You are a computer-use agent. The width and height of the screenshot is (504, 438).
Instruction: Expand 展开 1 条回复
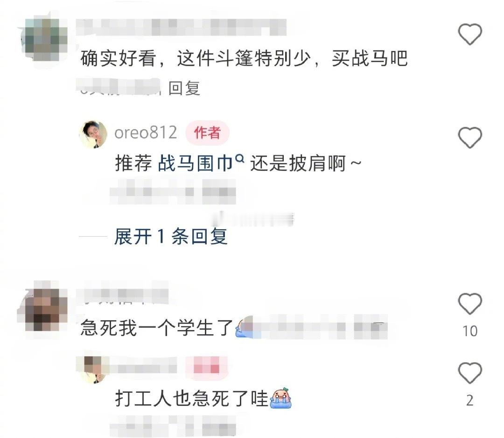(171, 236)
